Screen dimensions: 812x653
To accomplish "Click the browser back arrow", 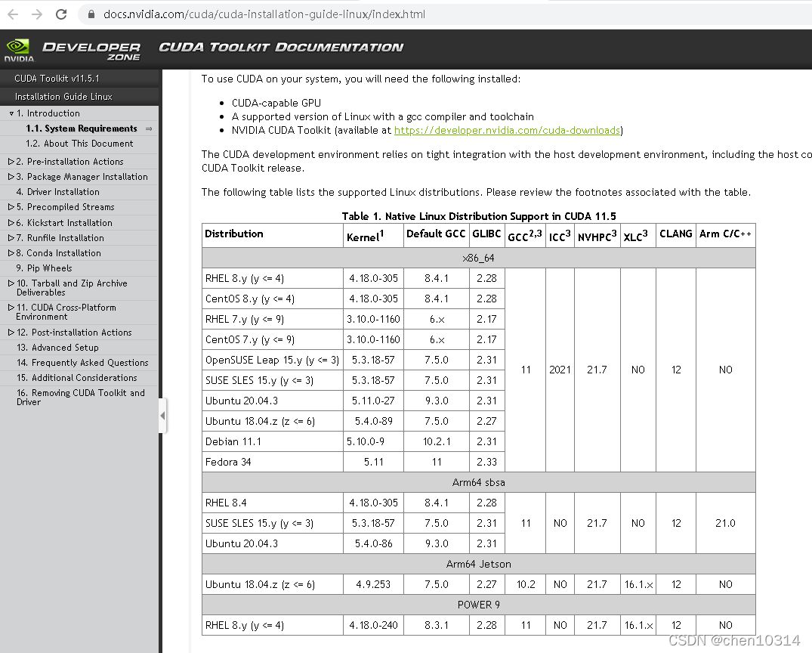I will click(x=13, y=14).
